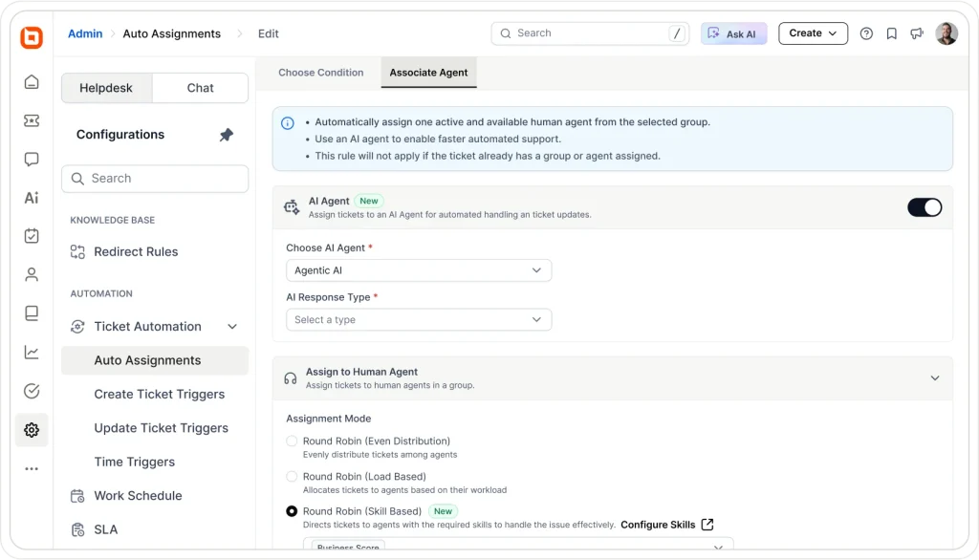Click the bookmark icon in top bar
The height and width of the screenshot is (560, 979).
pyautogui.click(x=892, y=33)
